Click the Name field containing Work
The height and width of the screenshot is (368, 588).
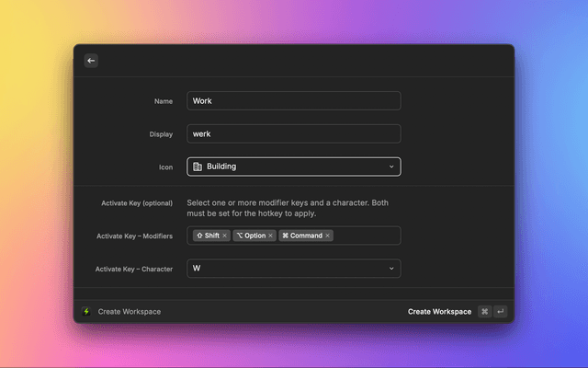tap(294, 100)
